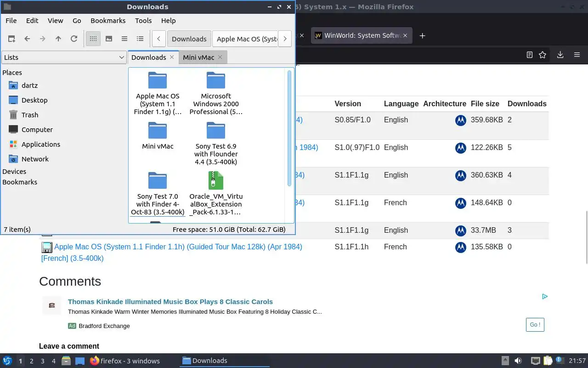The height and width of the screenshot is (368, 588).
Task: Click Motorola icon in 359.68KB row
Action: [x=461, y=121]
